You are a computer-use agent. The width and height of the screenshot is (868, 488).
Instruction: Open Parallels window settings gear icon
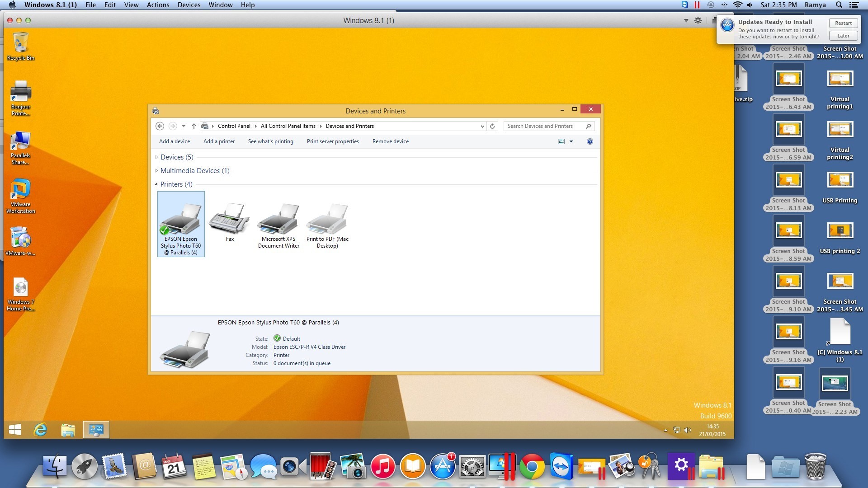pos(698,20)
